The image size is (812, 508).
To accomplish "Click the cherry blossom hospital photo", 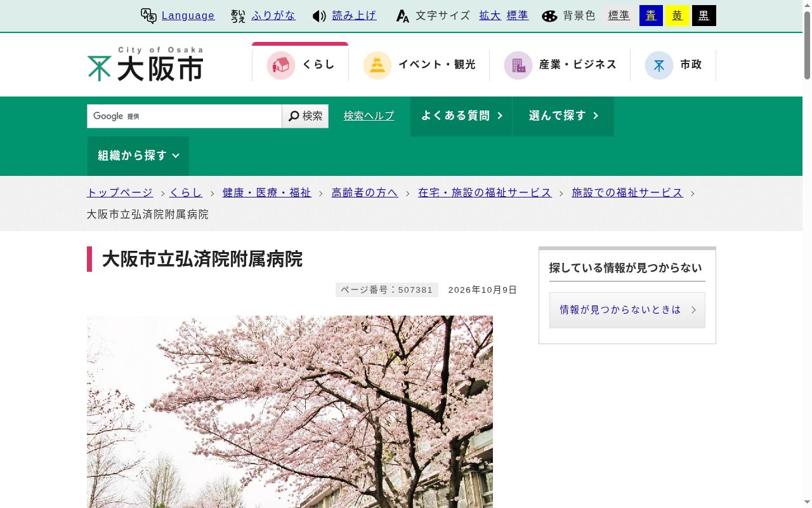I will [x=290, y=411].
